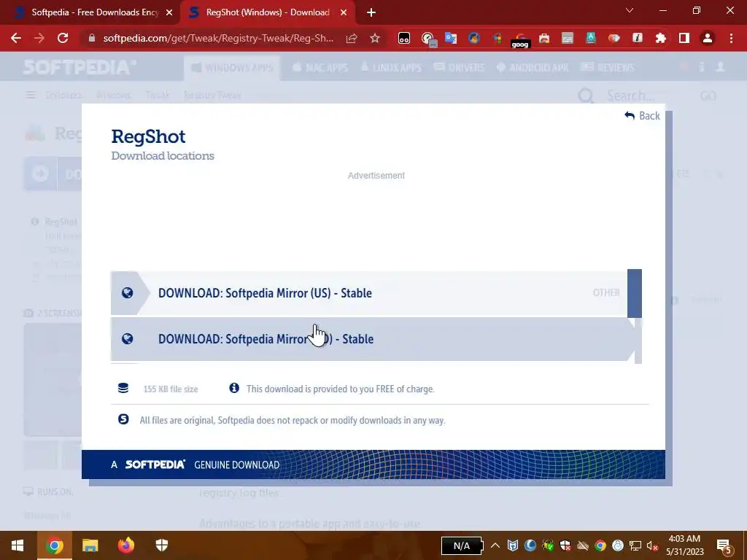This screenshot has height=560, width=747.
Task: Click the Softpedia S badge by 'All files are original'
Action: pos(123,419)
